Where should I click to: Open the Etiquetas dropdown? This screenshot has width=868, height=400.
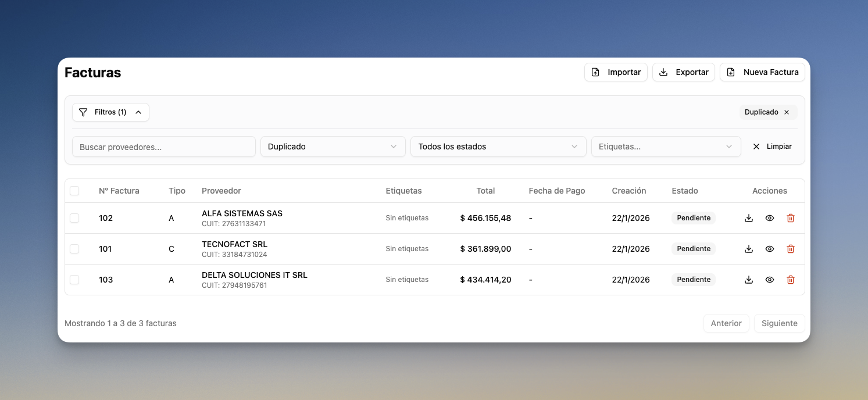pyautogui.click(x=666, y=147)
